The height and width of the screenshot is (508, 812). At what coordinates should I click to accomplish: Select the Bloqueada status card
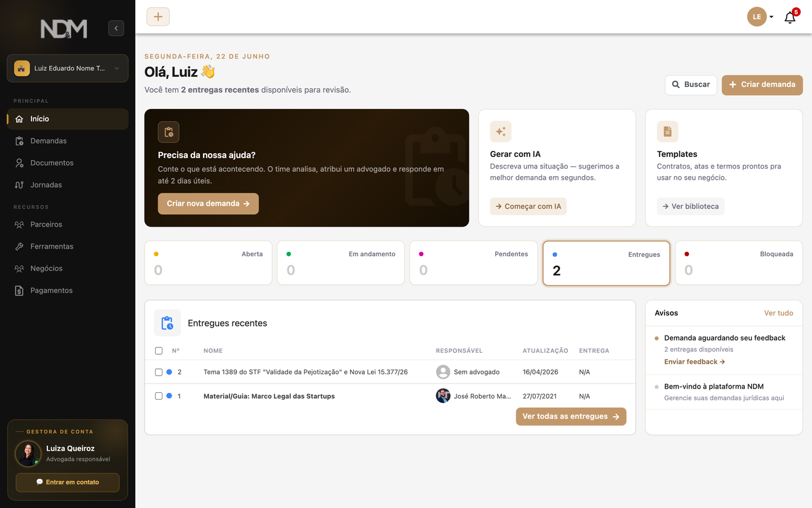[x=739, y=263]
